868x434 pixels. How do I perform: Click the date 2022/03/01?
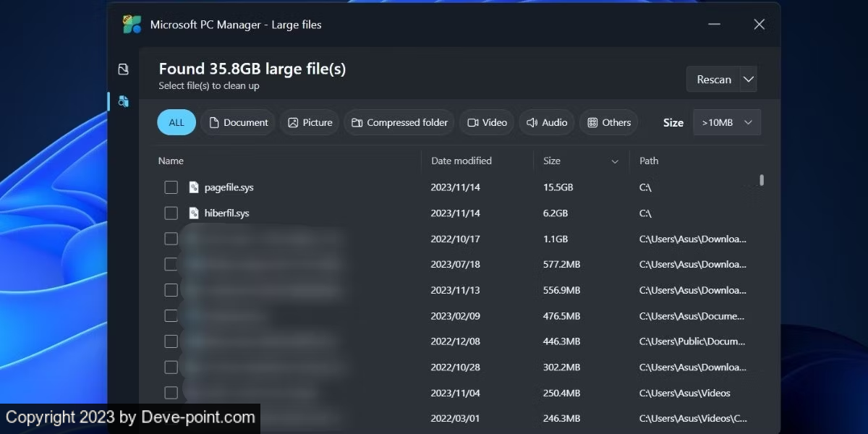click(455, 419)
